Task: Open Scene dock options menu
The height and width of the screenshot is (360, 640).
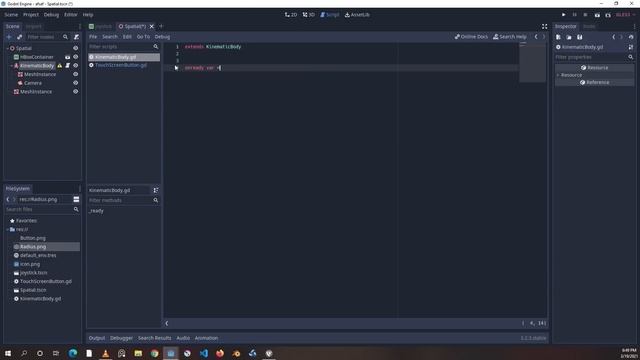Action: click(80, 26)
